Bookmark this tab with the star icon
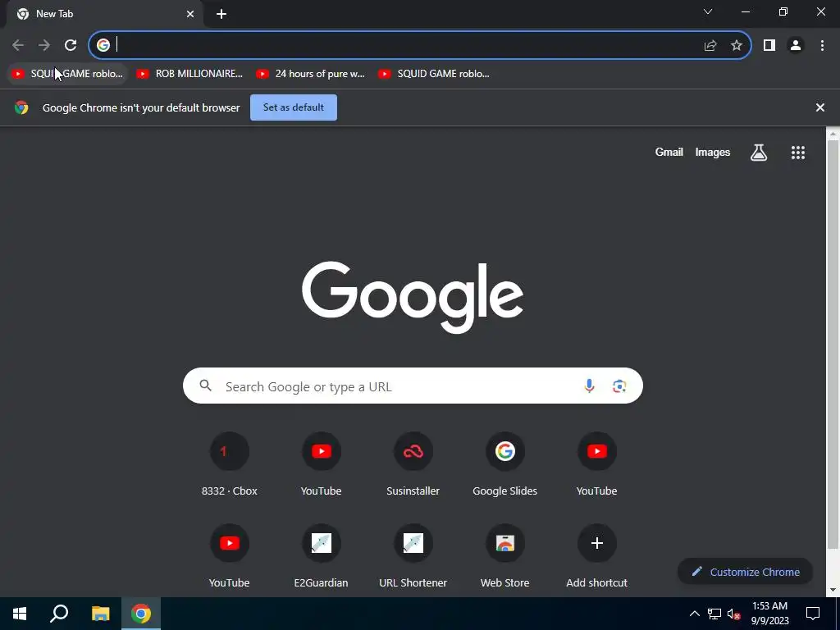The image size is (840, 630). coord(737,45)
